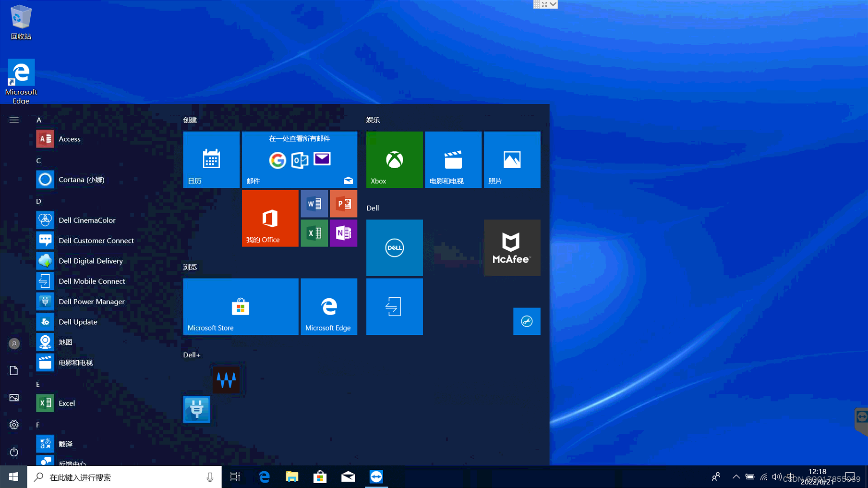Open File Explorer from the taskbar
868x488 pixels.
click(292, 477)
